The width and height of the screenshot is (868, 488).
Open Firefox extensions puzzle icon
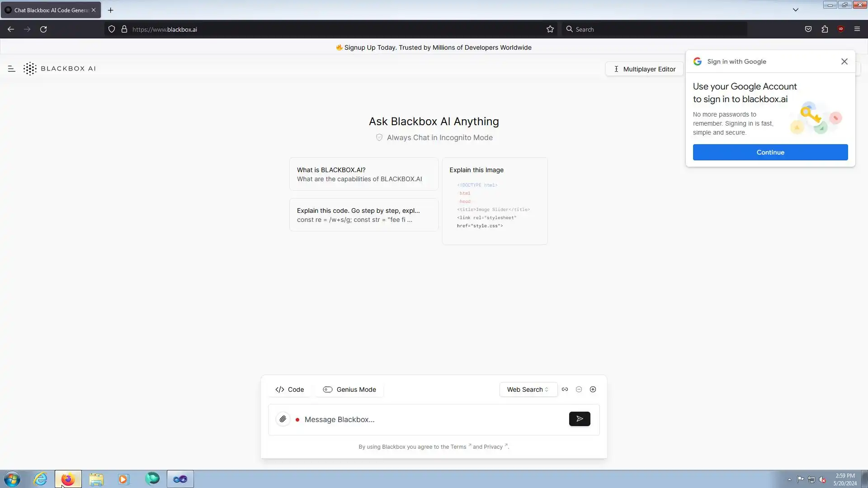point(825,29)
